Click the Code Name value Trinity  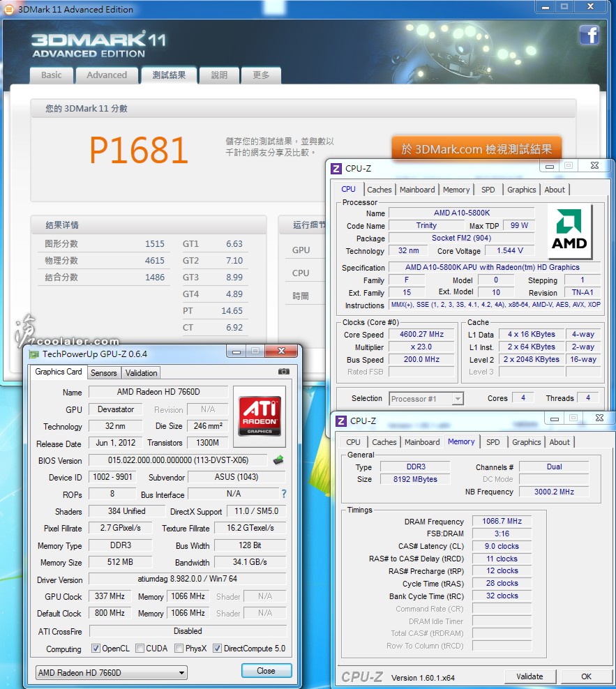click(x=426, y=225)
